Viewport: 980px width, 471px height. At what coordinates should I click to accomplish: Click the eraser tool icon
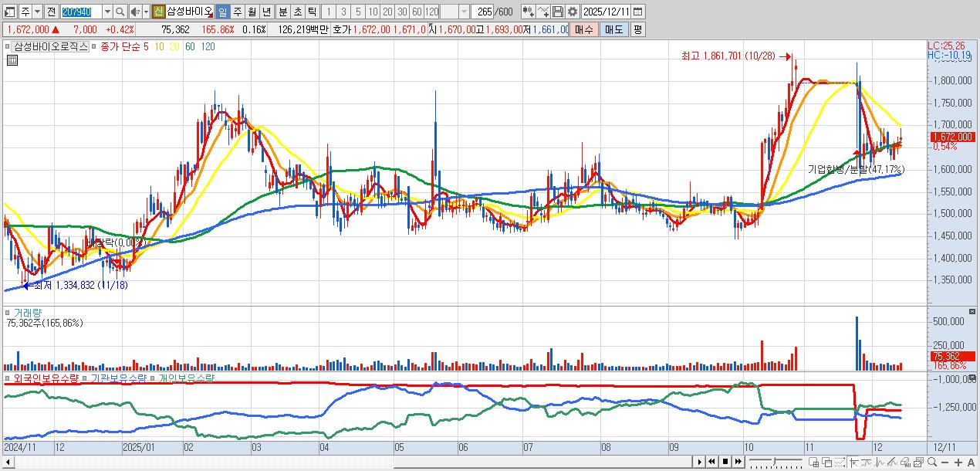(905, 462)
